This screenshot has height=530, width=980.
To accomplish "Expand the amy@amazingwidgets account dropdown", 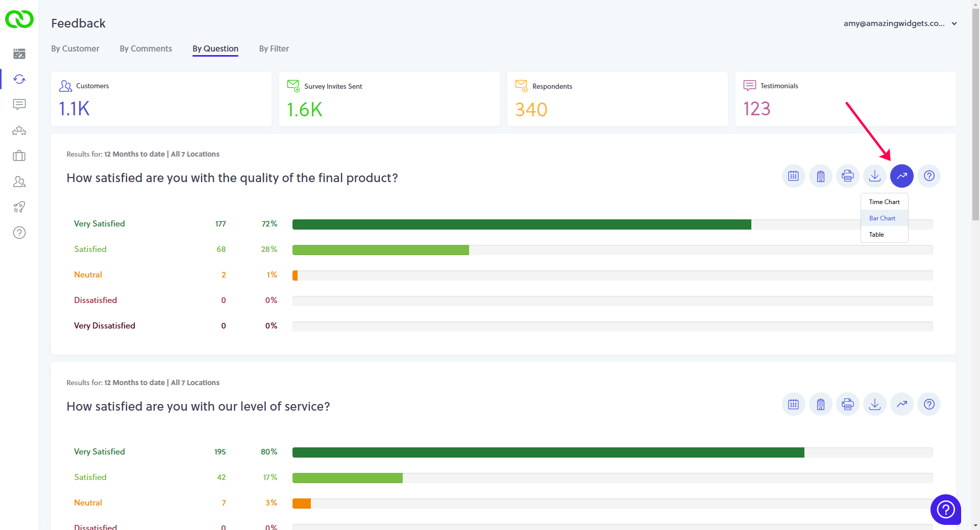I will (x=954, y=23).
